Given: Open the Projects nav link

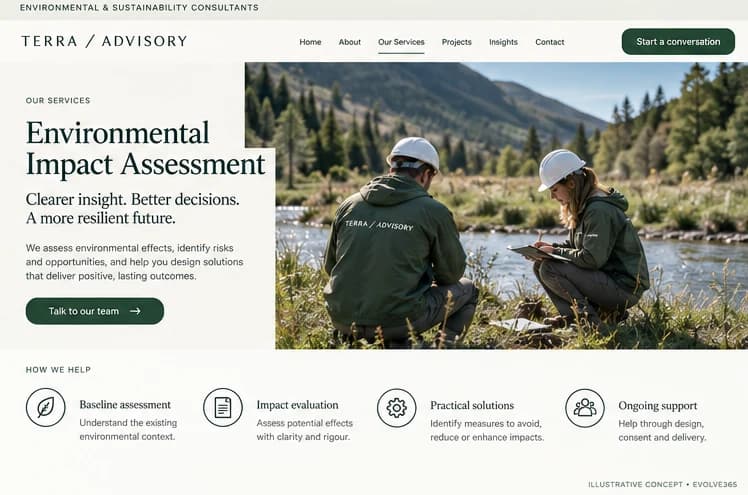Looking at the screenshot, I should [x=457, y=42].
